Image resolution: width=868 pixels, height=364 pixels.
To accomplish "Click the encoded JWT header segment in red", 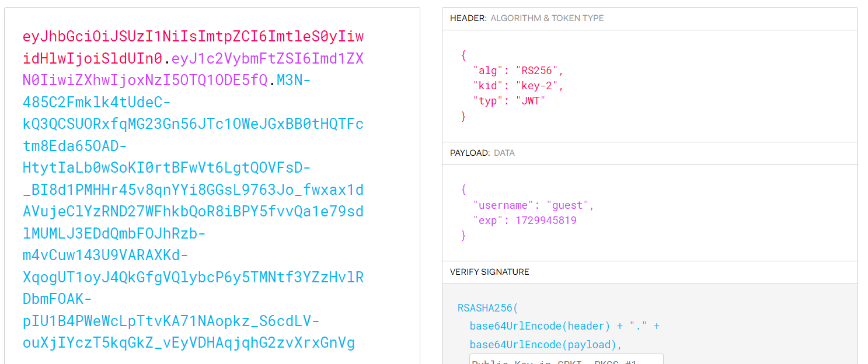I will click(x=193, y=47).
